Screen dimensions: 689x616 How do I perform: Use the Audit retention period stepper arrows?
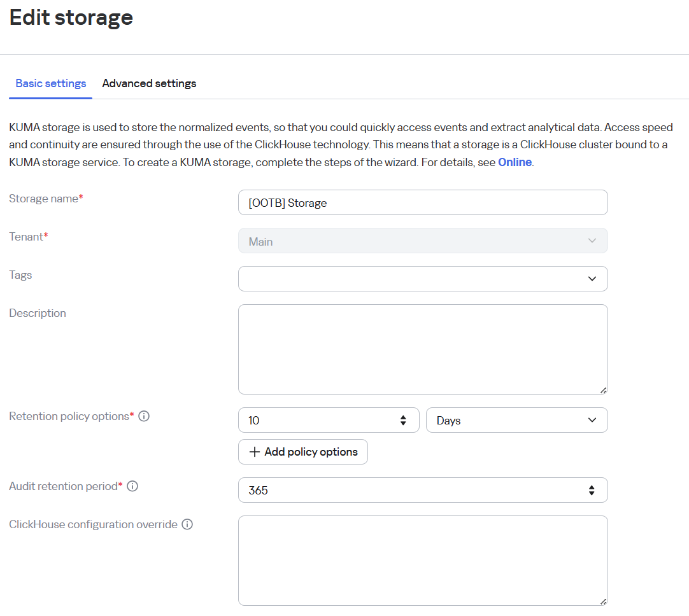pyautogui.click(x=592, y=490)
